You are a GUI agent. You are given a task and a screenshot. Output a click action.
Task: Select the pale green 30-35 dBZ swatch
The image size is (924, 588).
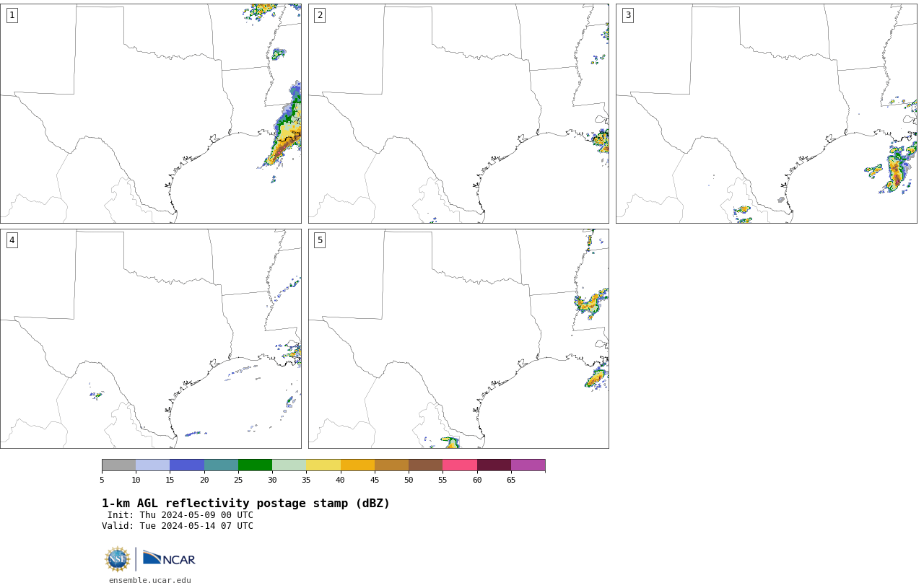pos(289,465)
